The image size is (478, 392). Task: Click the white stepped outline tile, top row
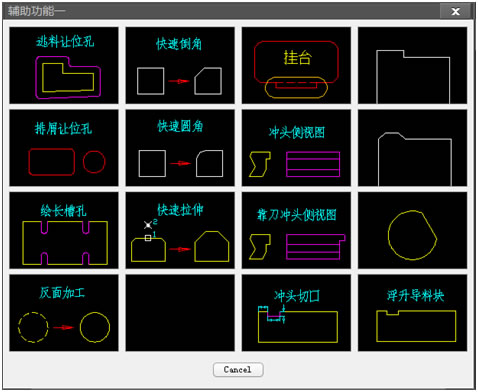(x=413, y=65)
